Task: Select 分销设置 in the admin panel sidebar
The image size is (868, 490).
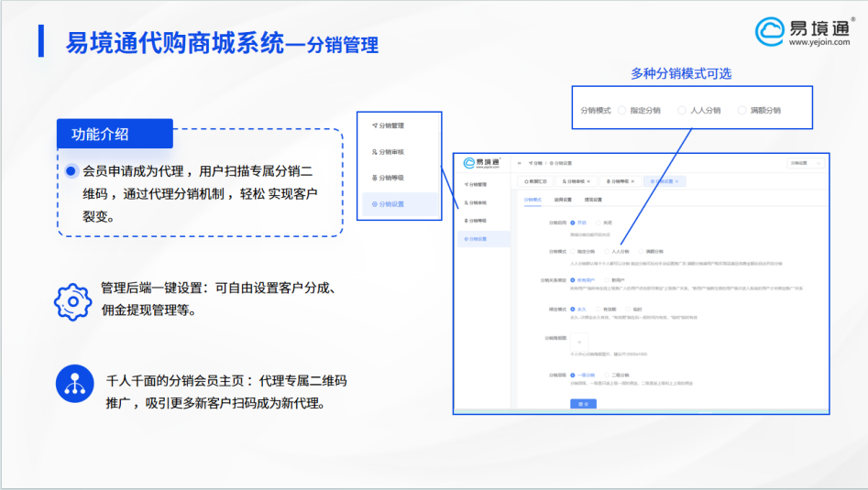Action: (483, 239)
